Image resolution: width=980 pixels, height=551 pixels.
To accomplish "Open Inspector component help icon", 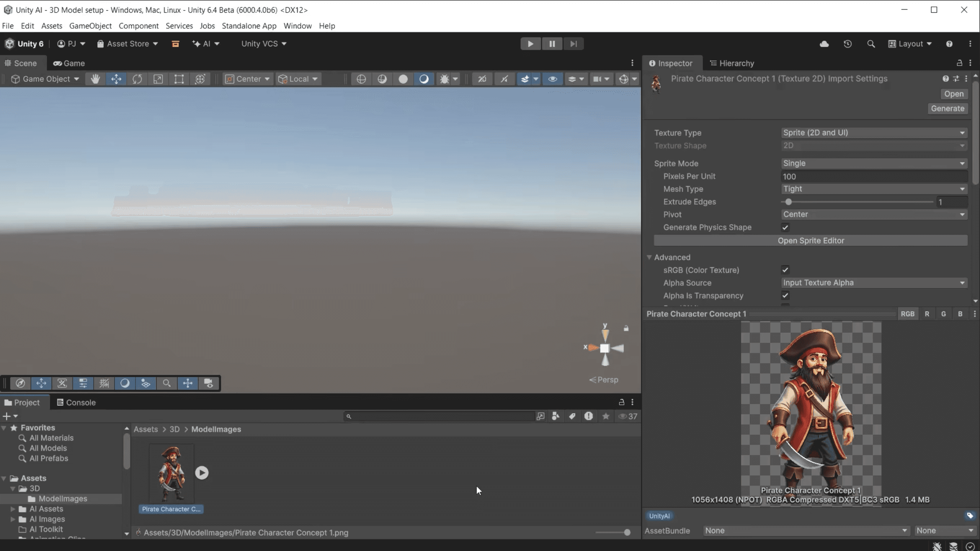I will [946, 79].
